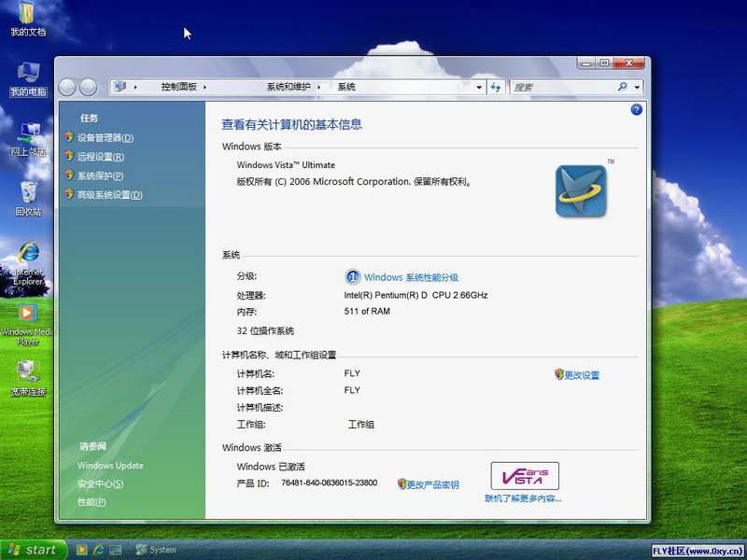The width and height of the screenshot is (747, 560).
Task: Expand breadcrumb arrow after 系统和维护
Action: tap(318, 87)
